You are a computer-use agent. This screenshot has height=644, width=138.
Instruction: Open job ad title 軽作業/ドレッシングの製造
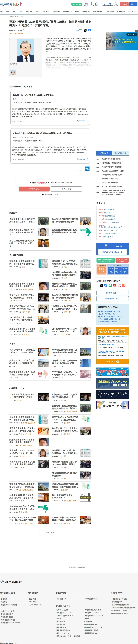click(33, 95)
